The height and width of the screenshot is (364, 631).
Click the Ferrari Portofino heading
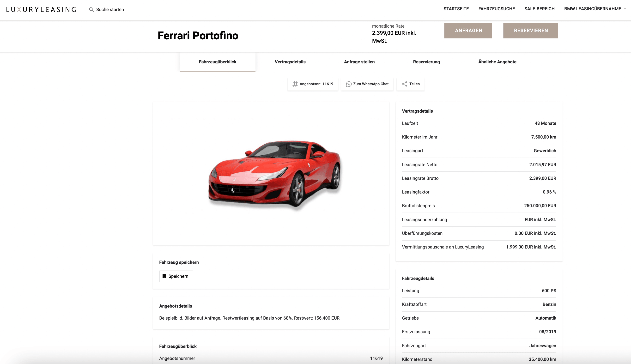[x=198, y=36]
